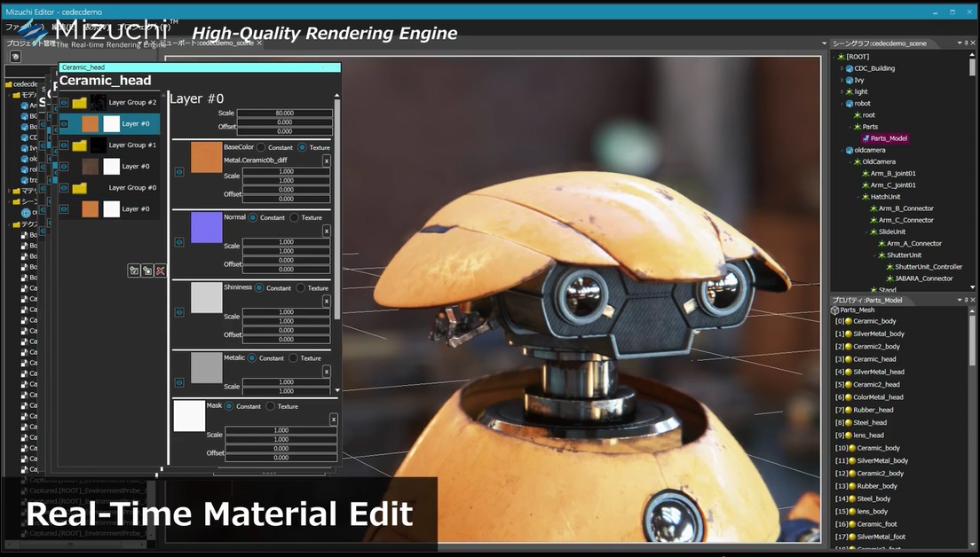The width and height of the screenshot is (980, 557).
Task: Select Texture radio for Metalic
Action: 293,357
